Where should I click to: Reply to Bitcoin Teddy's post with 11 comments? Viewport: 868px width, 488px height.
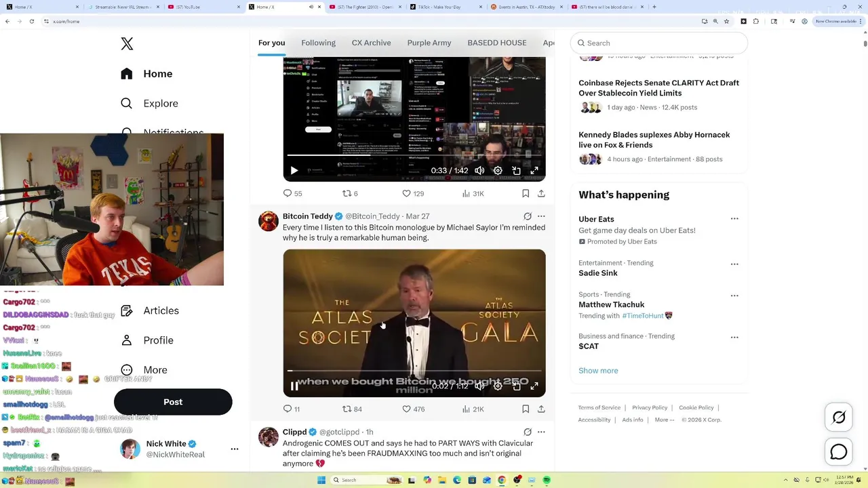click(292, 409)
